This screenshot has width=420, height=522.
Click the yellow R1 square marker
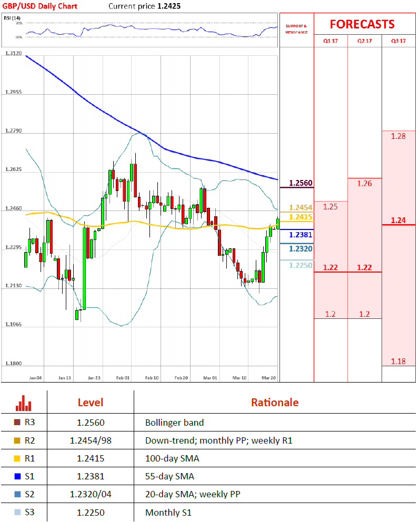point(17,458)
